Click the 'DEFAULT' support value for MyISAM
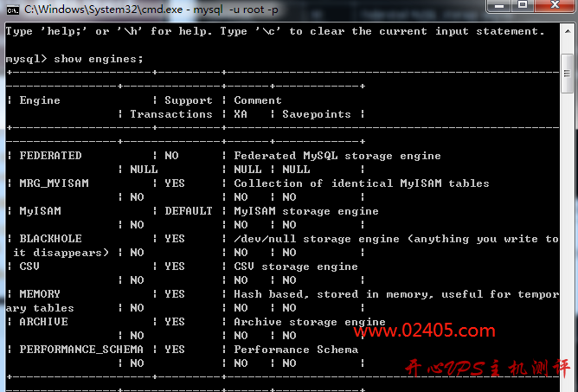 [189, 211]
